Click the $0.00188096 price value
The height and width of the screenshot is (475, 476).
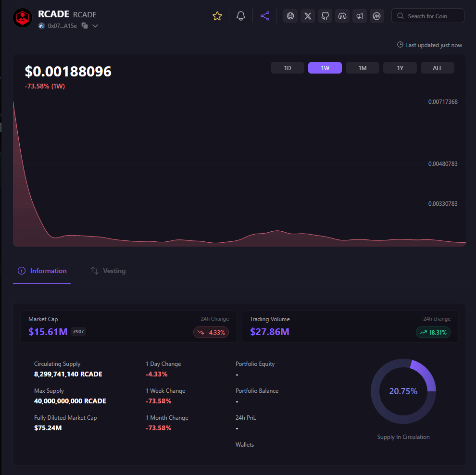pos(68,71)
